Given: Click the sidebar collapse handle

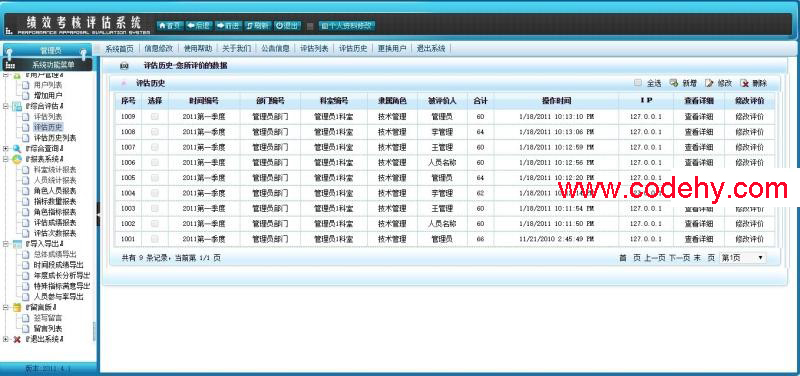Looking at the screenshot, I should (98, 214).
